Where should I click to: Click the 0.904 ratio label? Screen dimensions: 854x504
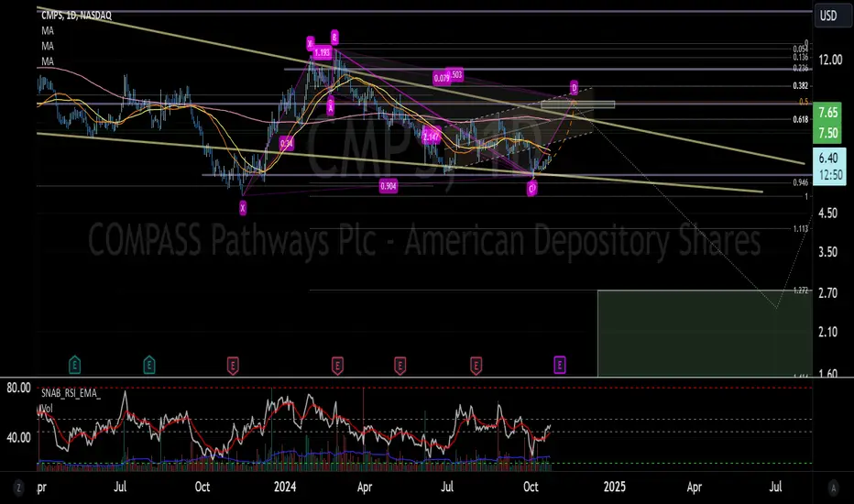[x=389, y=186]
